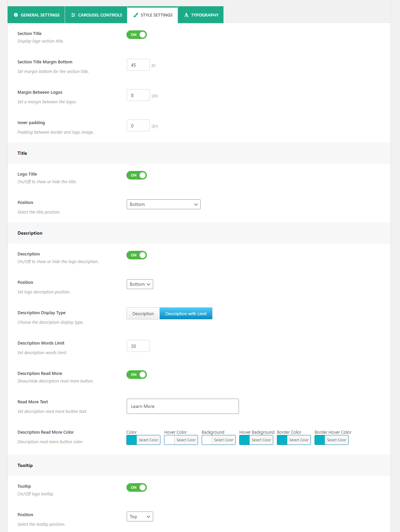Switch off the Tooltip toggle
Image resolution: width=400 pixels, height=532 pixels.
(137, 487)
